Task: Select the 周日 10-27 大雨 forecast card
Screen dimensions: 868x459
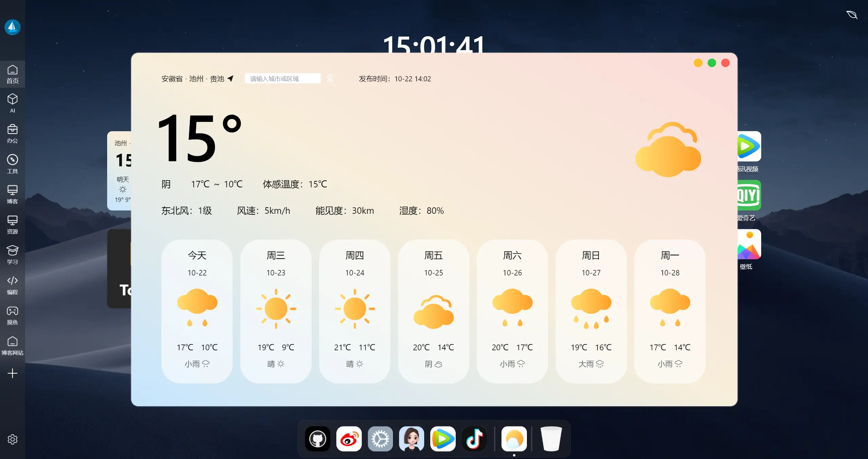Action: pyautogui.click(x=591, y=311)
